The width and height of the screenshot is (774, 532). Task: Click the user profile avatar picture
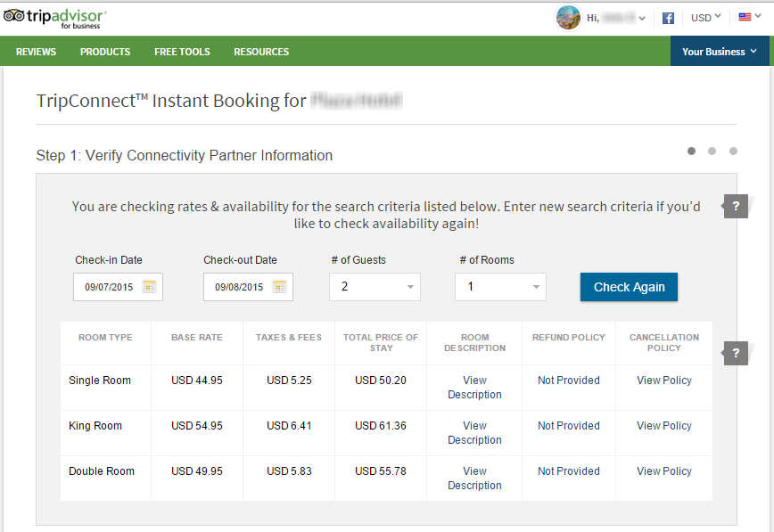point(568,18)
